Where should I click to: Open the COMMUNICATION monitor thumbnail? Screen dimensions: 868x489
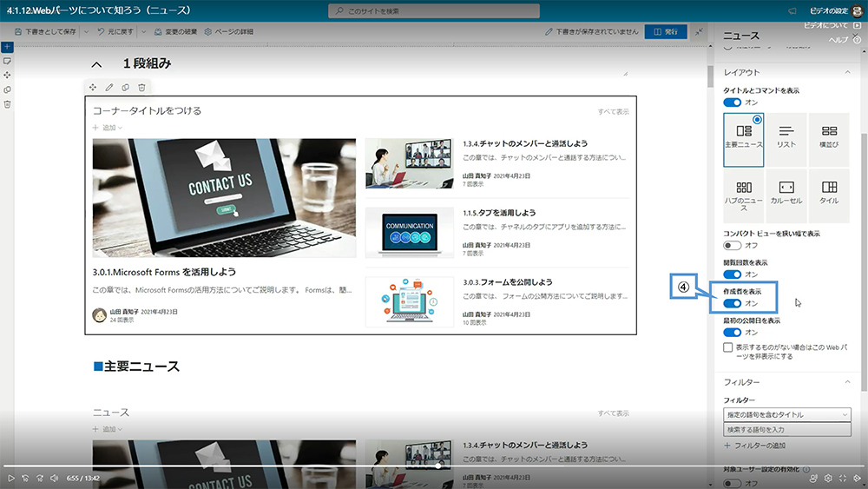(409, 233)
